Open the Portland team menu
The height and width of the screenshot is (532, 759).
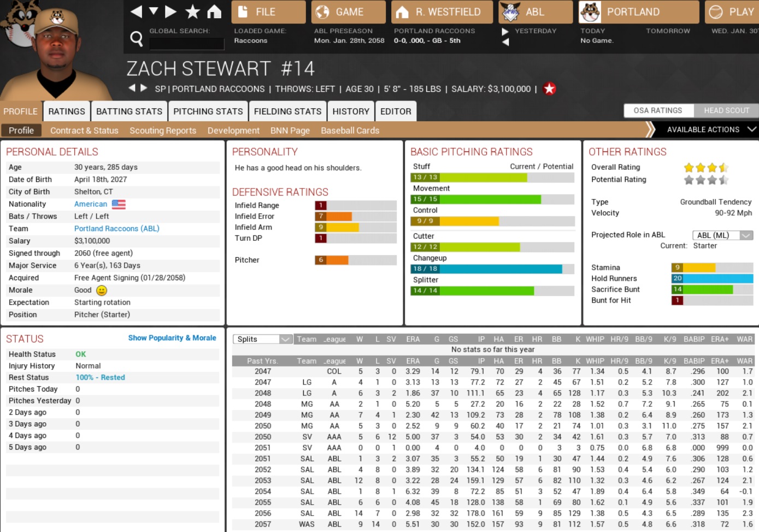point(638,12)
